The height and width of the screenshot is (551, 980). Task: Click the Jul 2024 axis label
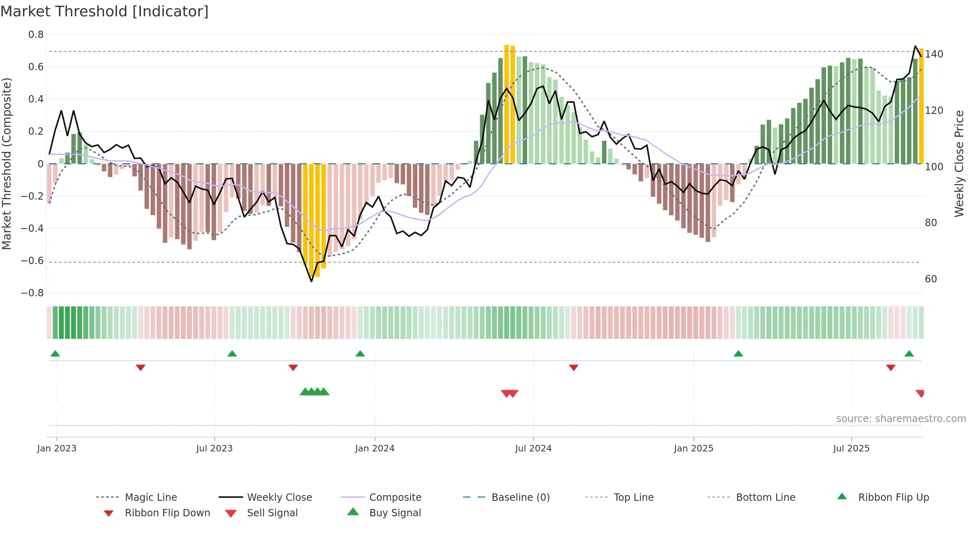tap(533, 448)
